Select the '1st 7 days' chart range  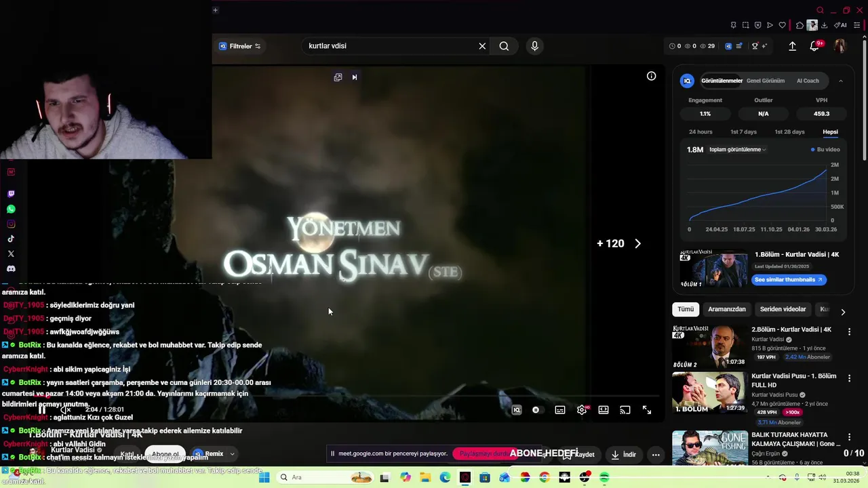(743, 131)
